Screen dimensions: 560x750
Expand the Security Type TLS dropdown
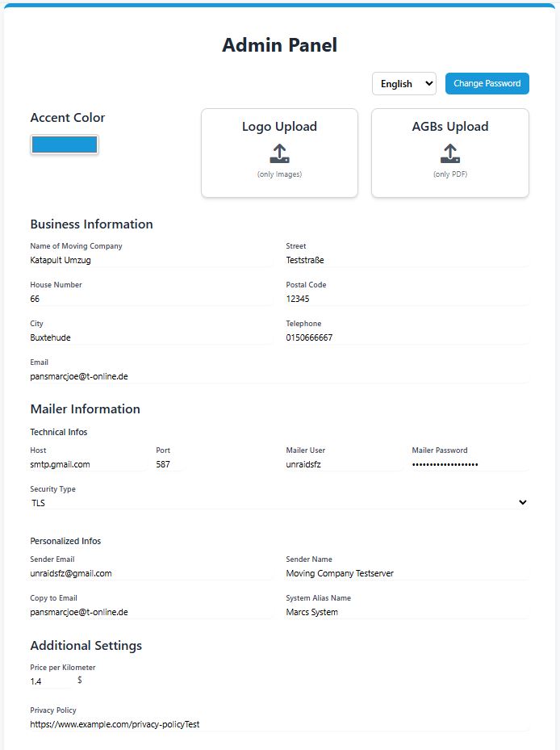tap(279, 503)
